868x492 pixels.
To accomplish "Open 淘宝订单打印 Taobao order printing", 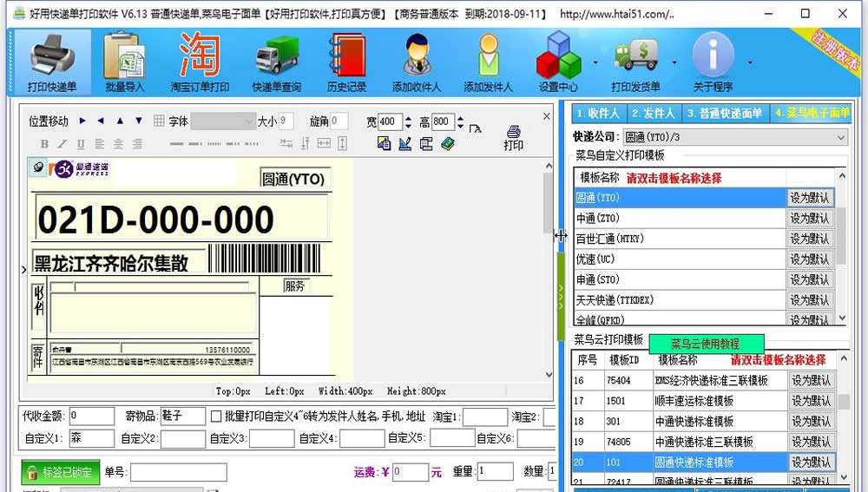I will (200, 62).
